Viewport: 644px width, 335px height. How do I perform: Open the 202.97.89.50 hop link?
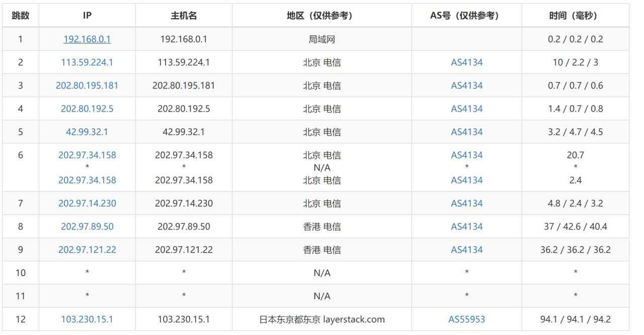tap(87, 226)
